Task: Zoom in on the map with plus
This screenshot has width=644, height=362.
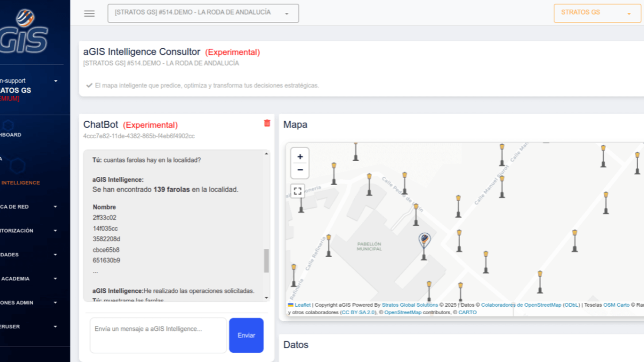Action: [x=300, y=157]
